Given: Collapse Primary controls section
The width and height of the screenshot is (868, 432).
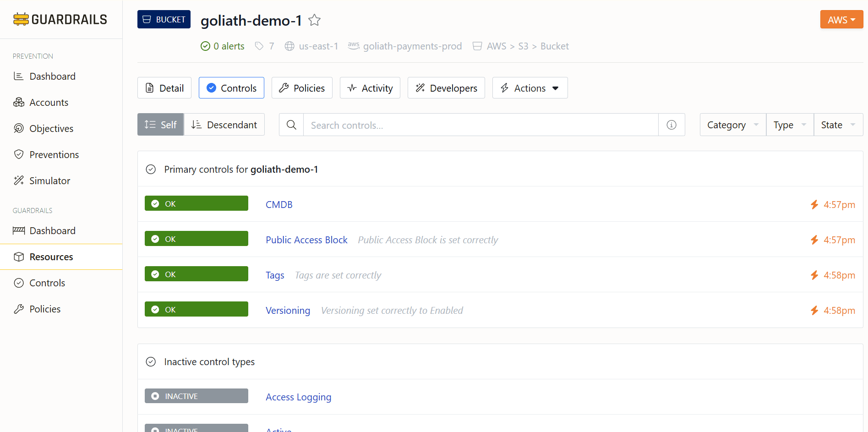Looking at the screenshot, I should pos(151,170).
